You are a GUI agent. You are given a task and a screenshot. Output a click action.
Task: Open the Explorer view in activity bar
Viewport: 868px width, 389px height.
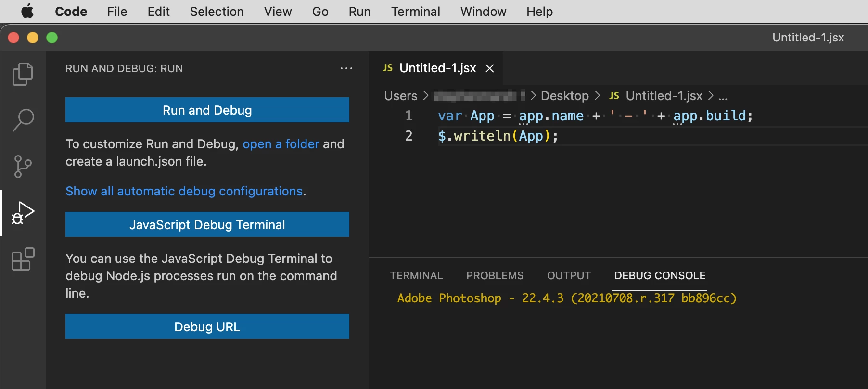[23, 74]
